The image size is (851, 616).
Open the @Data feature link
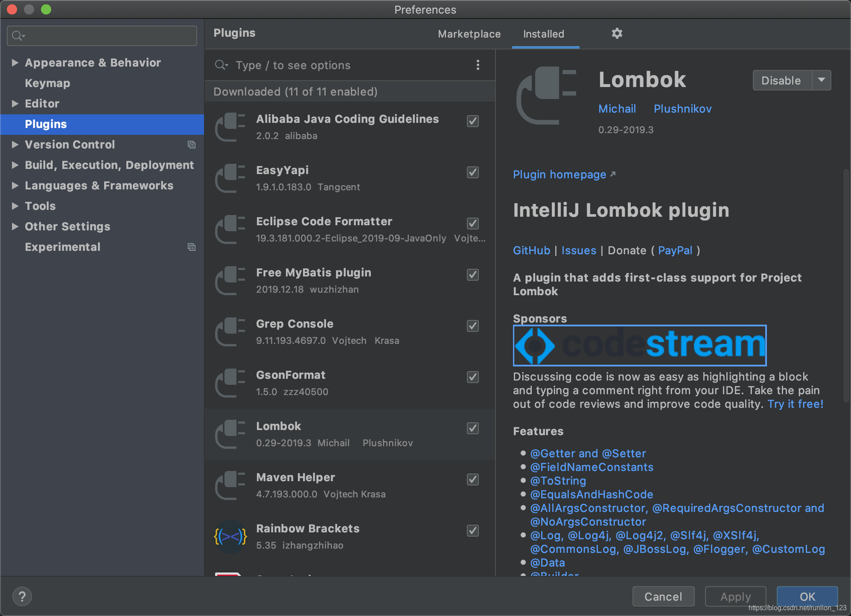tap(548, 563)
